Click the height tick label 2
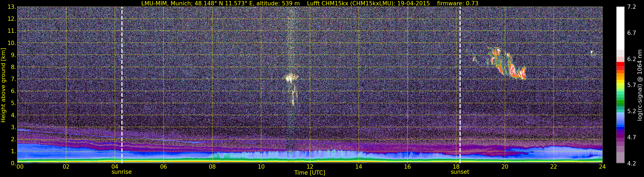This screenshot has width=644, height=177. pyautogui.click(x=13, y=139)
